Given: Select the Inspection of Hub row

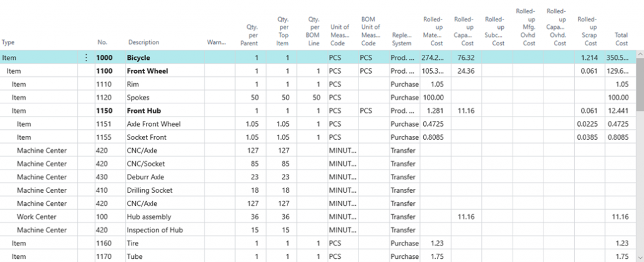Looking at the screenshot, I should tap(155, 230).
